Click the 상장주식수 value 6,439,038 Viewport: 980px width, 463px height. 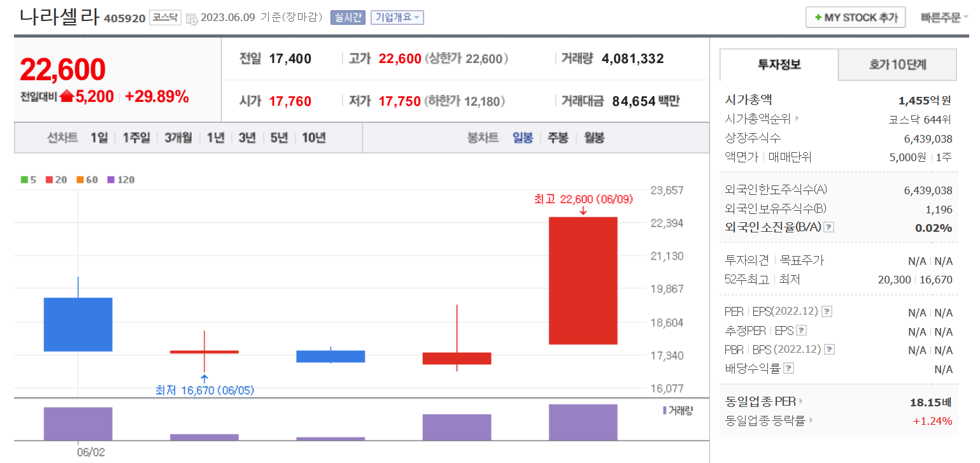click(x=928, y=138)
